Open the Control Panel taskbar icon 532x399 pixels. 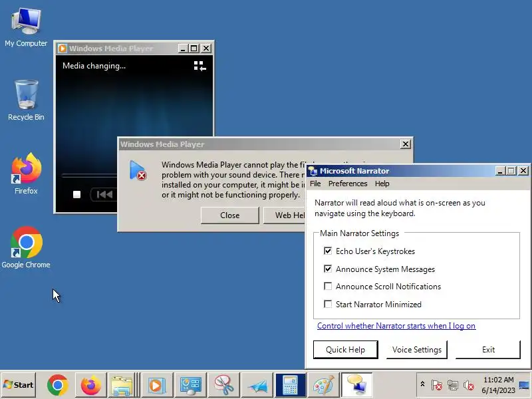pos(191,385)
